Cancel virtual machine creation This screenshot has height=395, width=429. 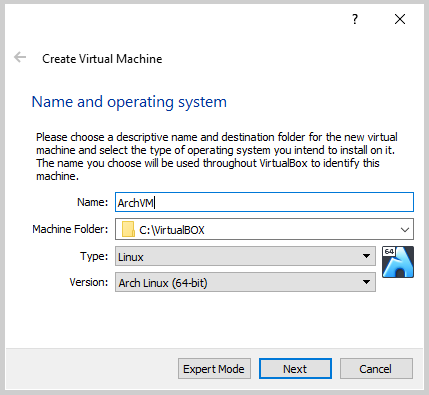pyautogui.click(x=376, y=369)
